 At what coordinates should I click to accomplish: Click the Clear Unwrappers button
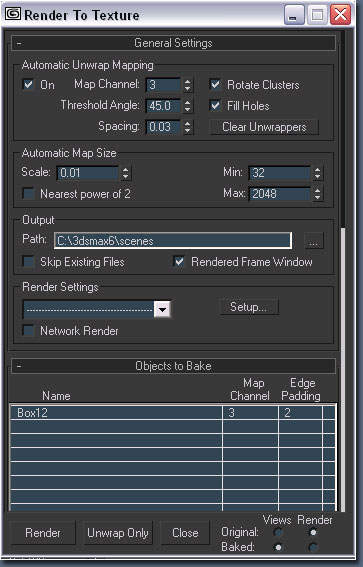264,127
